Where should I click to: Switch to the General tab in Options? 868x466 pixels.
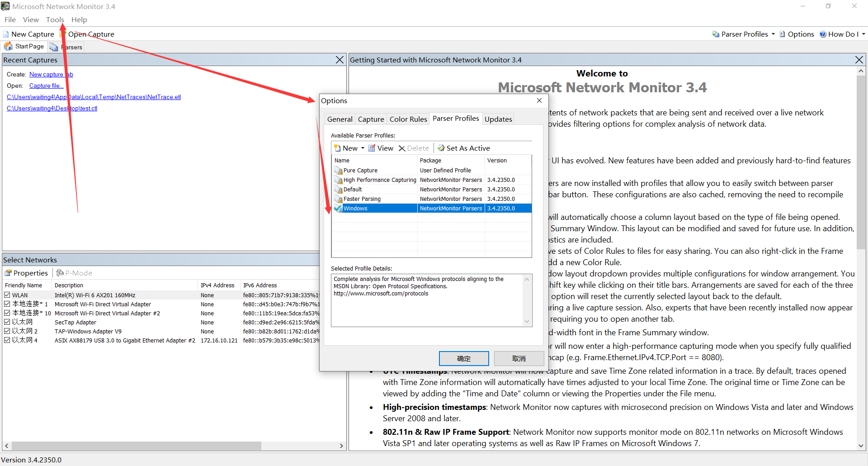click(340, 119)
